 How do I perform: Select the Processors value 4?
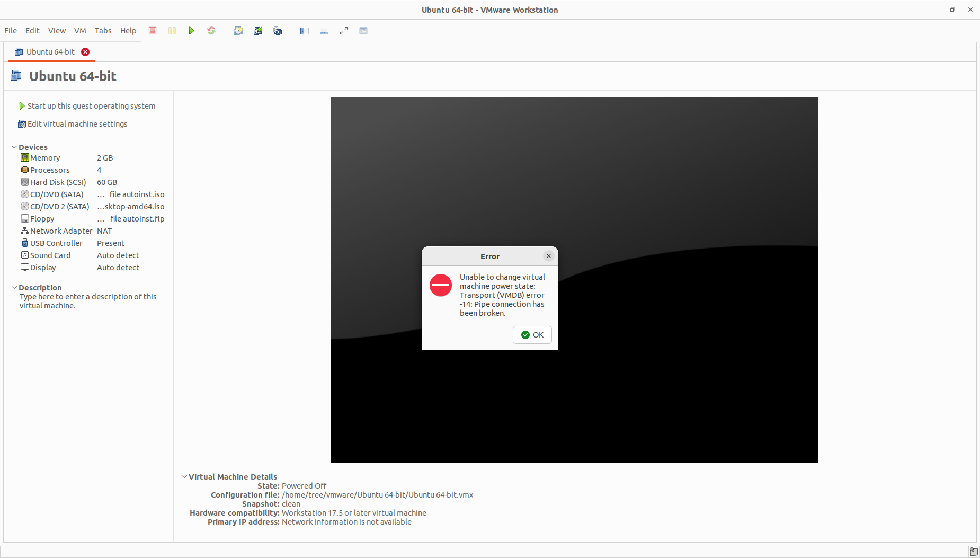pyautogui.click(x=99, y=170)
